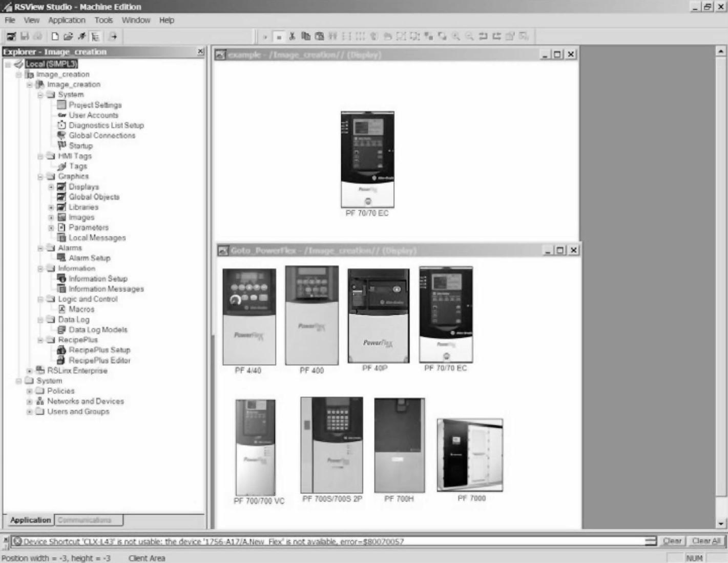Viewport: 728px width, 563px height.
Task: Click the Paste toolbar icon
Action: click(x=319, y=36)
